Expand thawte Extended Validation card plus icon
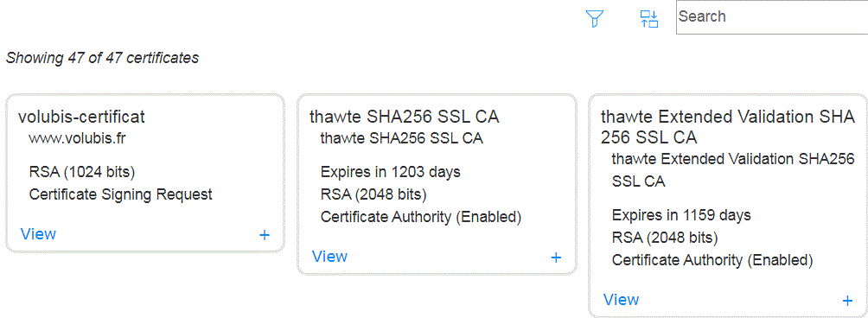 (847, 301)
